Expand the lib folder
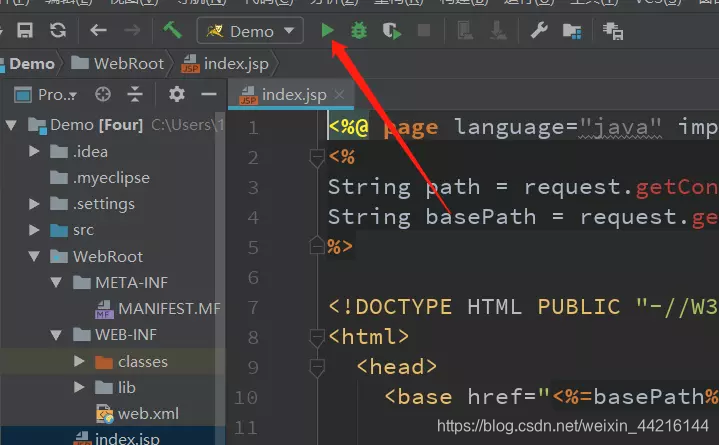This screenshot has height=445, width=719. [79, 388]
